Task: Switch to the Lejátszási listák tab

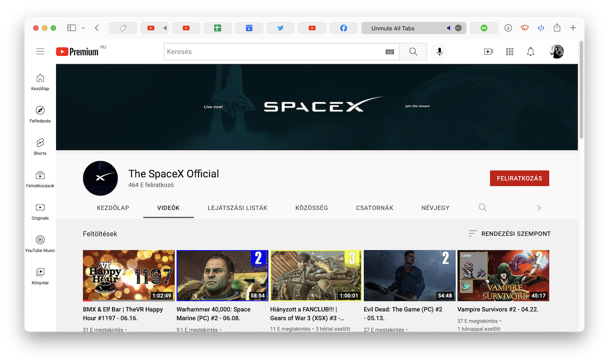Action: click(238, 208)
